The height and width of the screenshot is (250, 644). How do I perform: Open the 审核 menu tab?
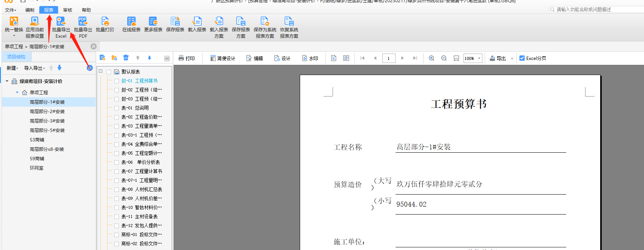(x=68, y=10)
